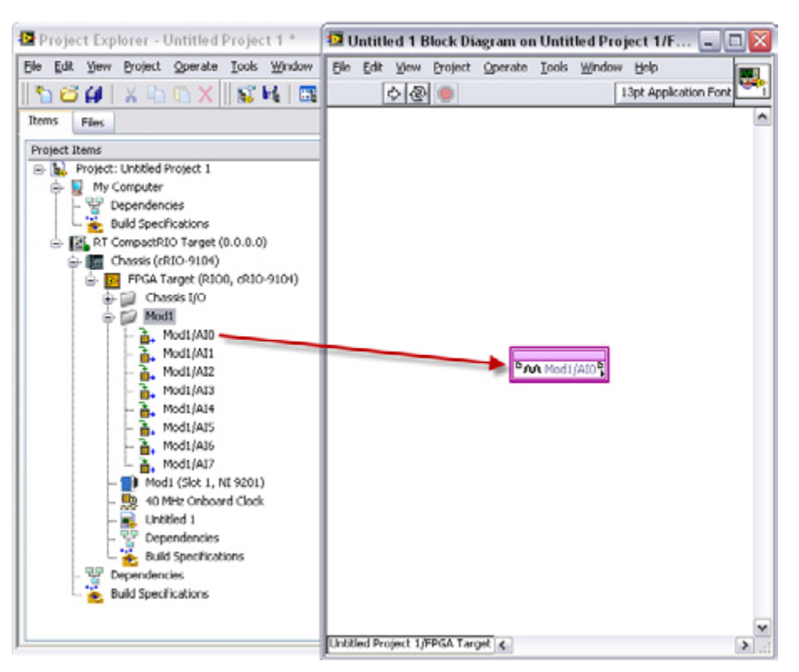Screen dimensions: 799x672
Task: Click the My Computer icon in tree
Action: click(77, 187)
